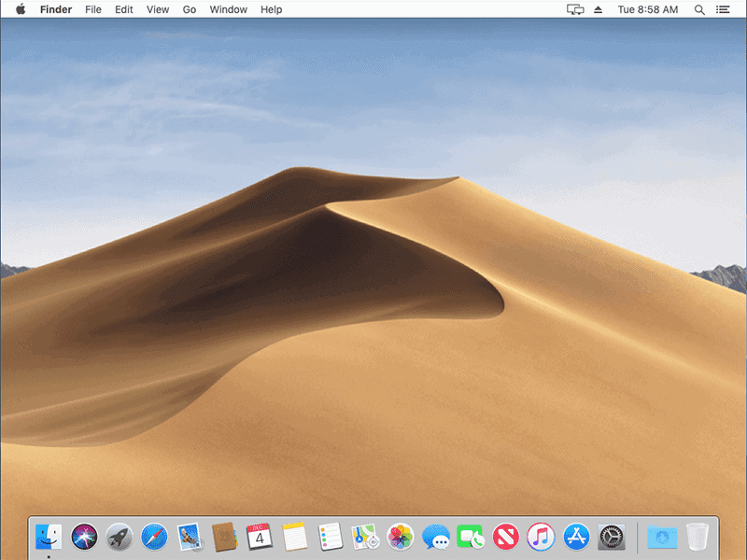Empty items by opening the Trash
The image size is (747, 560).
tap(698, 538)
